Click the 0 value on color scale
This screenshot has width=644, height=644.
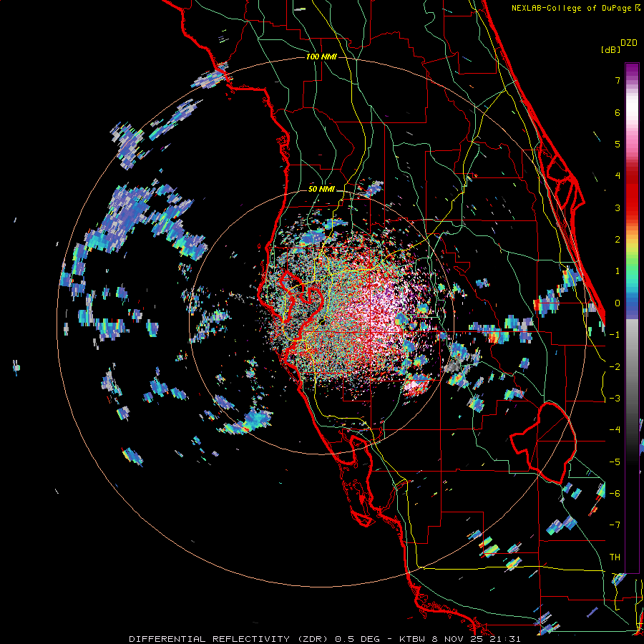tap(618, 303)
